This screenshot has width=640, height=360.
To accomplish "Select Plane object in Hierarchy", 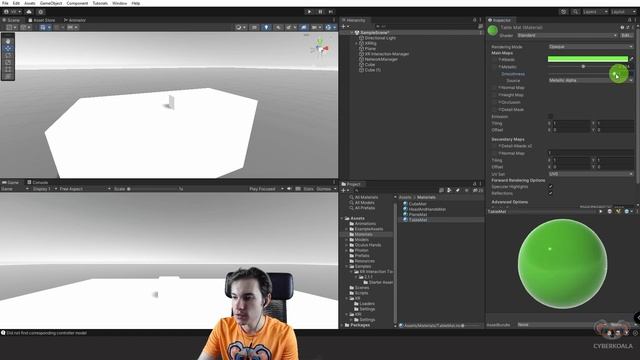I will 370,49.
